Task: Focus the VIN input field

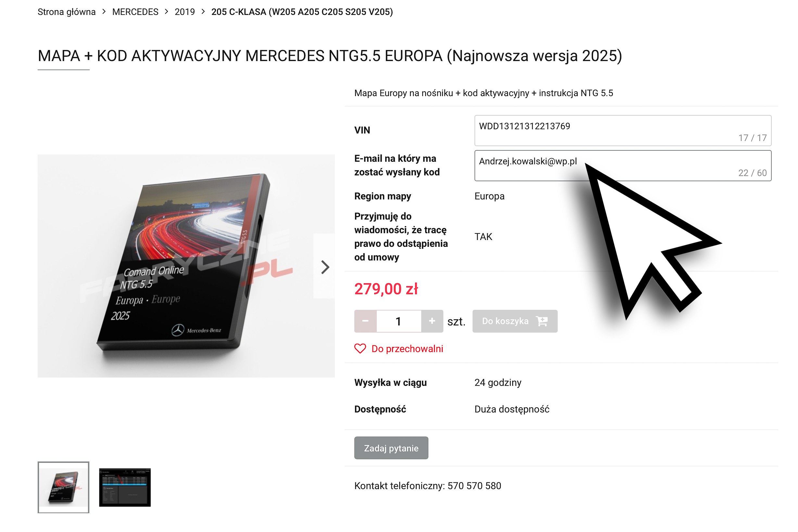Action: [623, 131]
